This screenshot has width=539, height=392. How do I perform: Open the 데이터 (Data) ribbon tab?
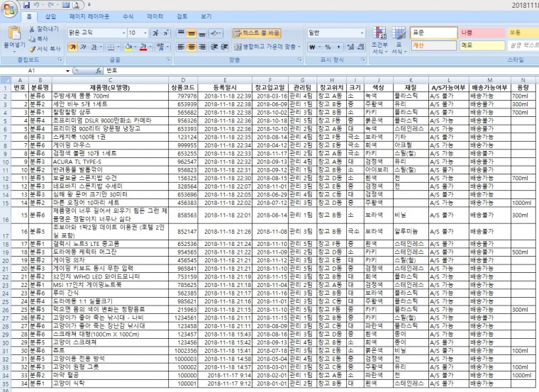coord(155,16)
